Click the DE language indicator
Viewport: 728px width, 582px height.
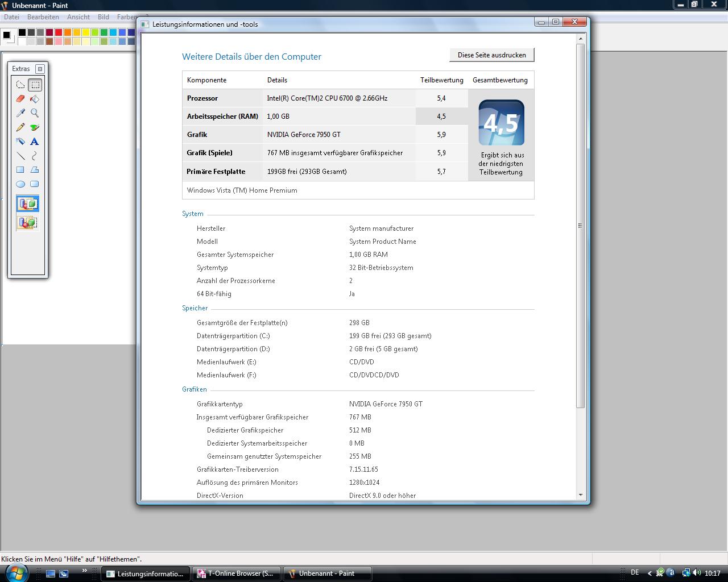tap(635, 572)
